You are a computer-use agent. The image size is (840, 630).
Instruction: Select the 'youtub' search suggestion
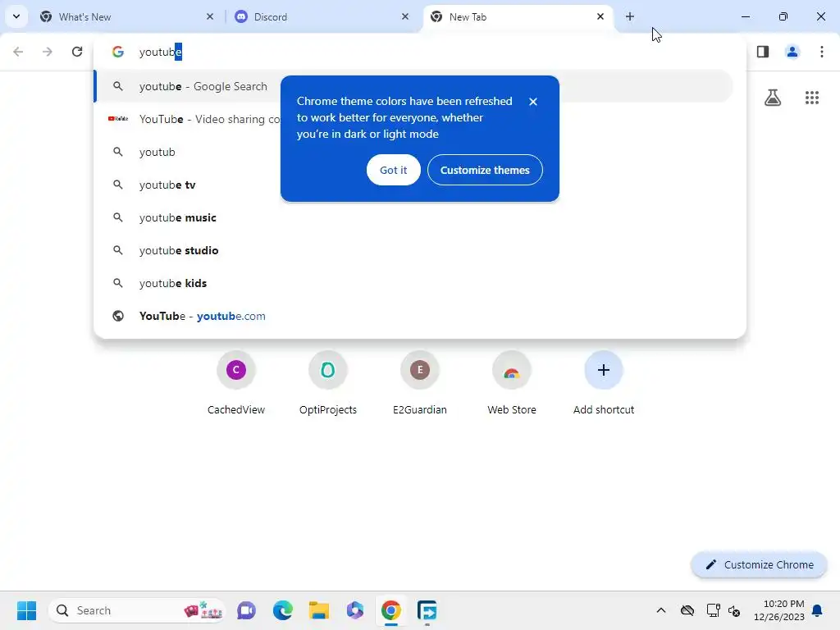pyautogui.click(x=413, y=152)
